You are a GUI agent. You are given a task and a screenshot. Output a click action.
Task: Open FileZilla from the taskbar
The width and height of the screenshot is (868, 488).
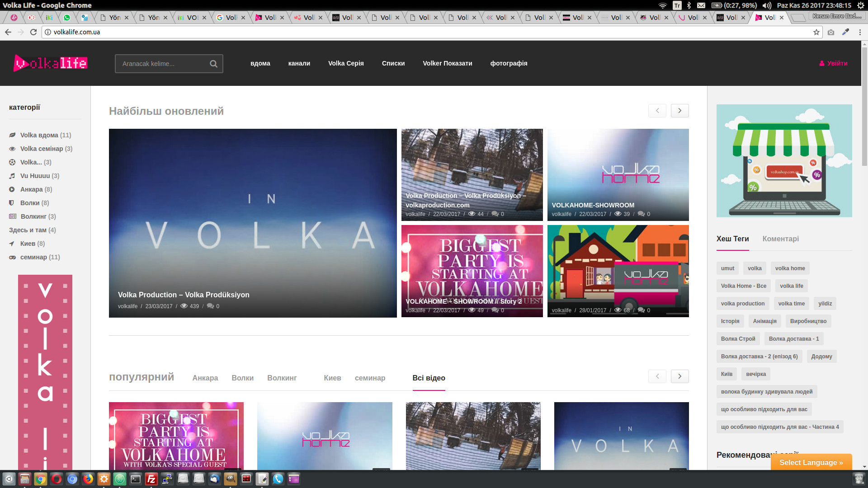[x=151, y=479]
